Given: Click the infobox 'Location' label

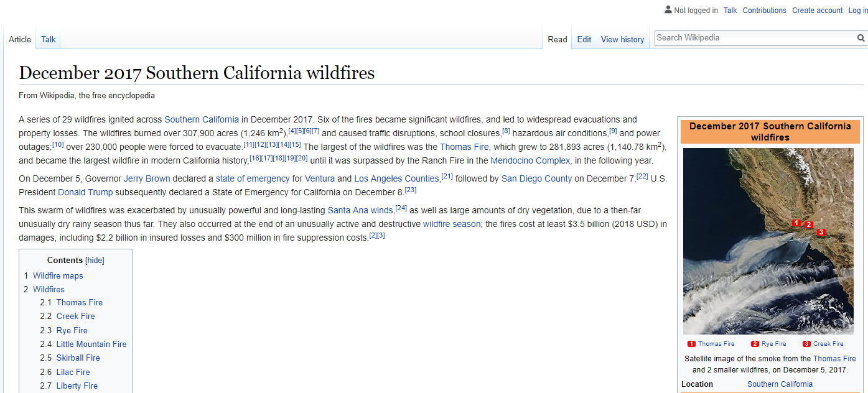Looking at the screenshot, I should [697, 384].
